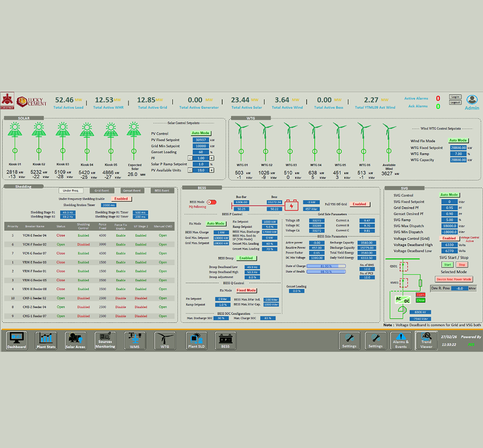This screenshot has height=448, width=483.
Task: Open the BESS battery screen
Action: point(225,341)
